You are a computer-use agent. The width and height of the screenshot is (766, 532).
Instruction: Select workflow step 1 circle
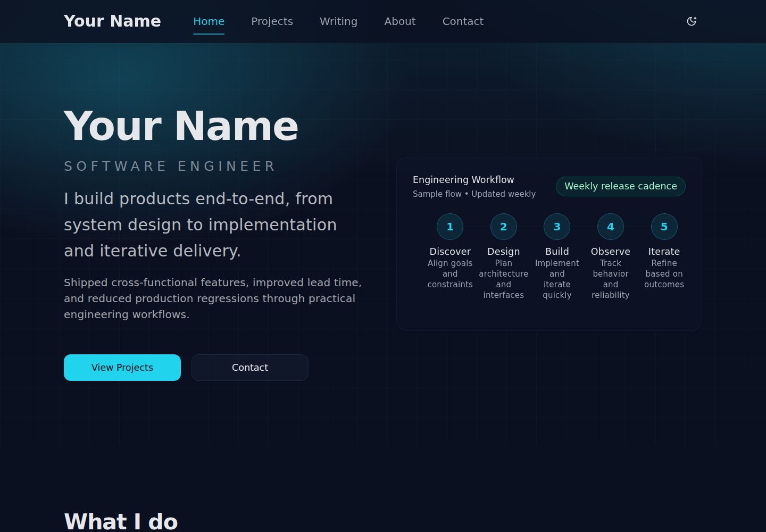[x=450, y=227]
